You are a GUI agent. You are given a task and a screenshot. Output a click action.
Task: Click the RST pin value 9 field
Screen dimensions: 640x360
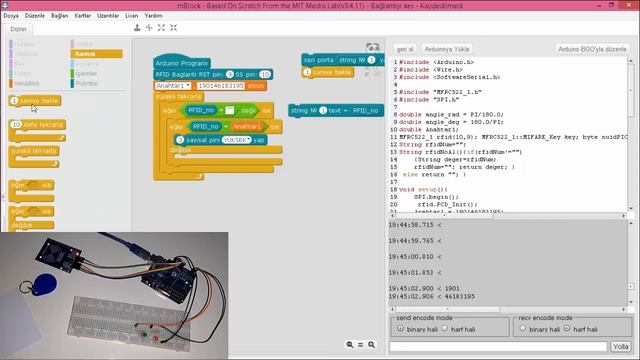pyautogui.click(x=229, y=74)
